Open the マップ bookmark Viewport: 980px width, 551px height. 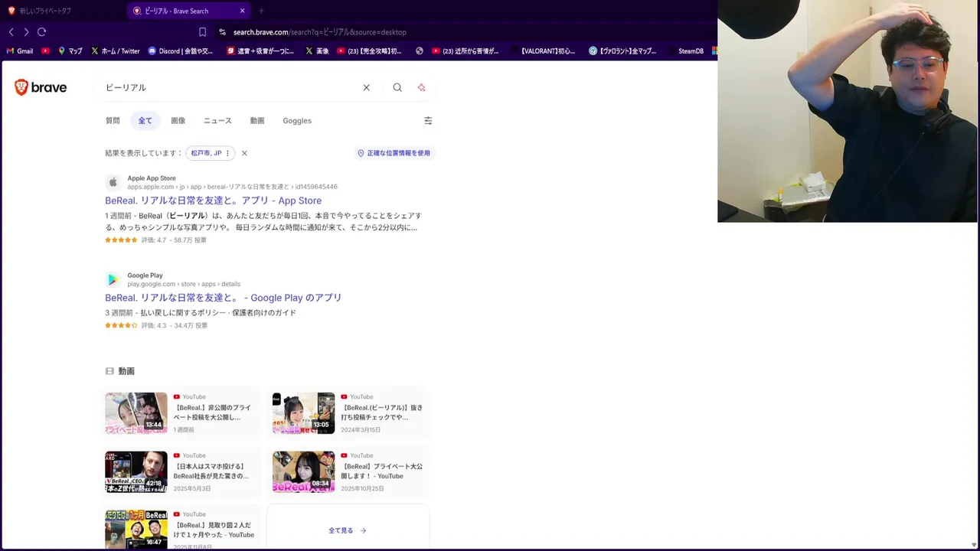coord(70,51)
